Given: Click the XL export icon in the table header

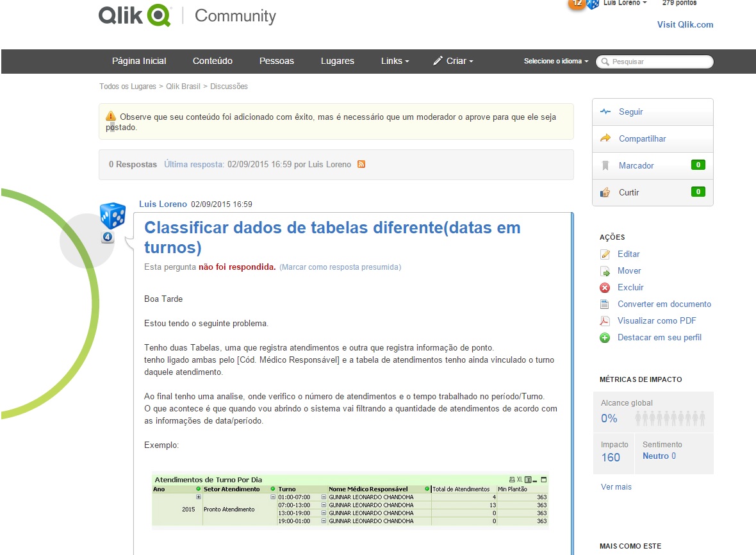Looking at the screenshot, I should (x=520, y=479).
